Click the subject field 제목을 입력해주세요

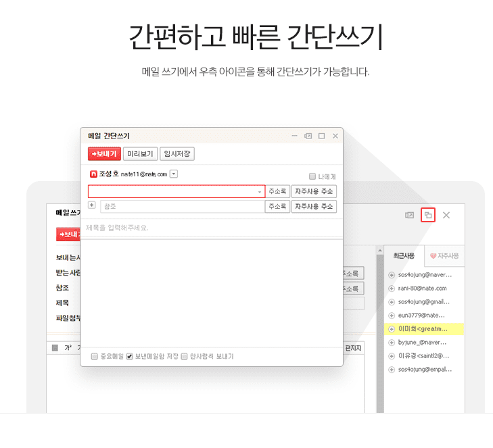(211, 228)
